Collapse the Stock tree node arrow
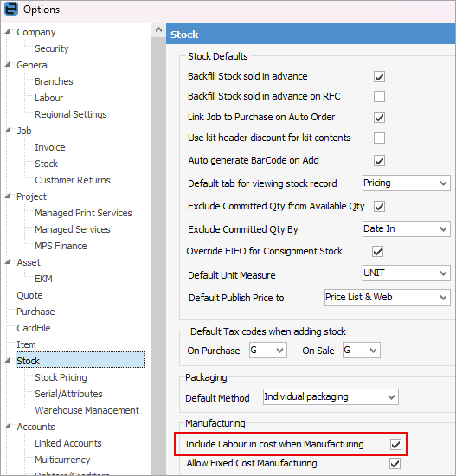The width and height of the screenshot is (456, 476). coord(8,360)
